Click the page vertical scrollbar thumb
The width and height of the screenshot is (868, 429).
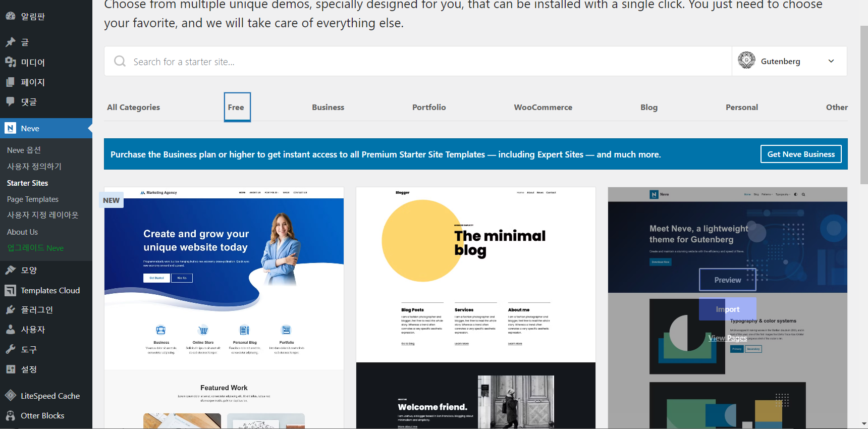pyautogui.click(x=864, y=104)
